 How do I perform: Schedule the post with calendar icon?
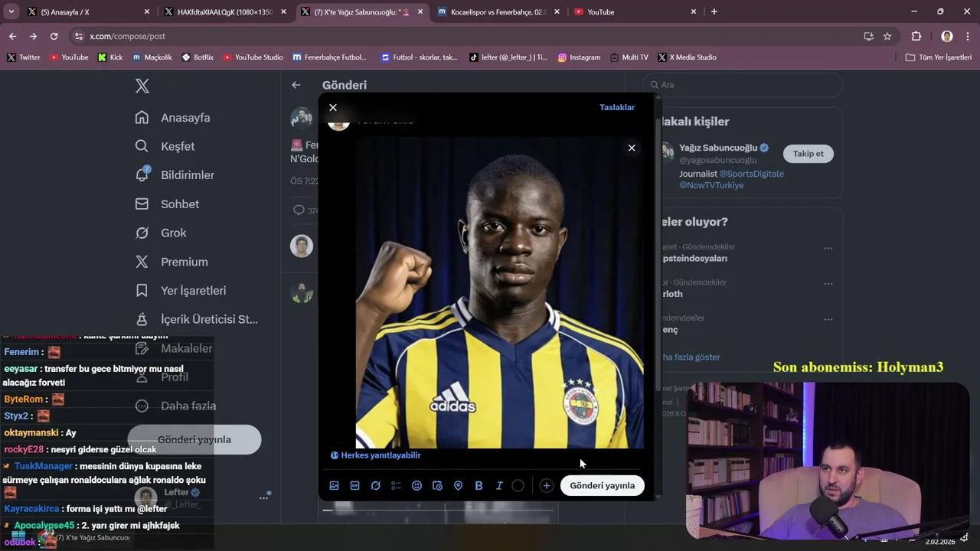(437, 485)
